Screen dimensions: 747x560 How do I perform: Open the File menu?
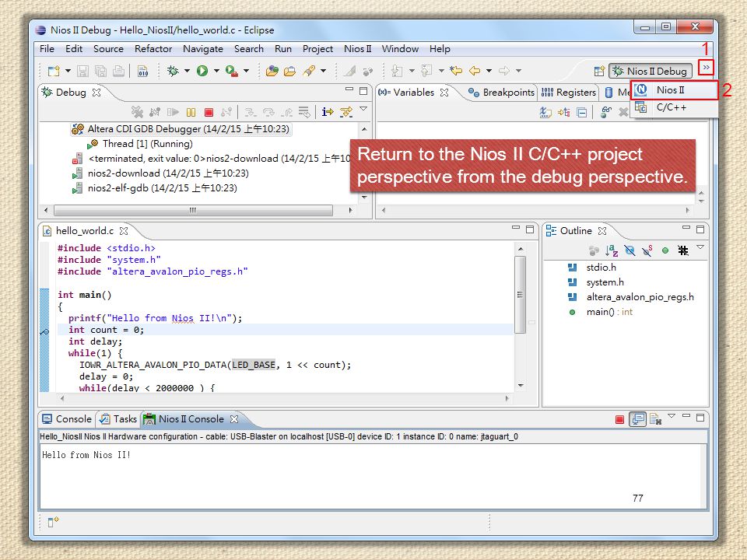[x=47, y=48]
